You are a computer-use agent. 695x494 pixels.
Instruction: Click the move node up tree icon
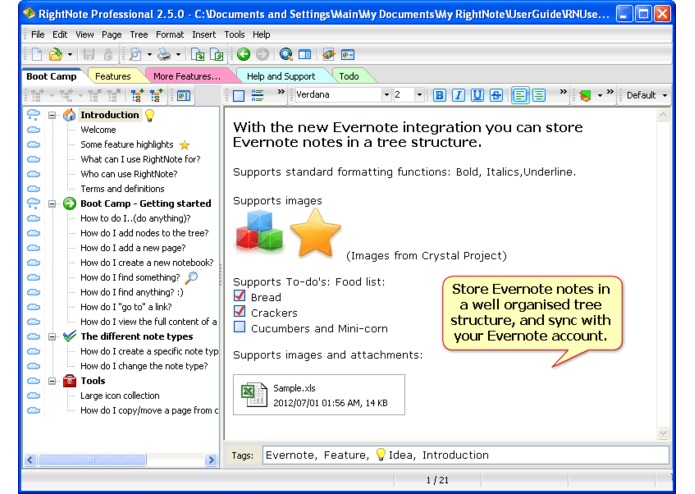coord(156,95)
